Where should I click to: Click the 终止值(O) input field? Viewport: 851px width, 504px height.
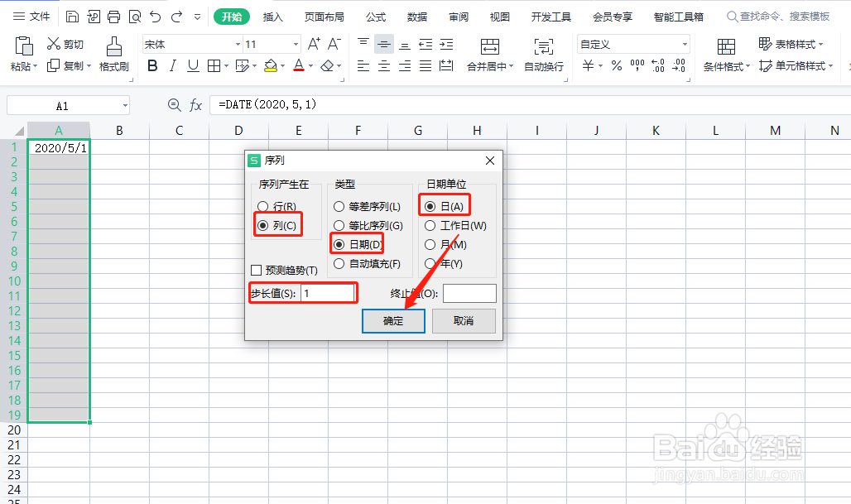pos(469,293)
